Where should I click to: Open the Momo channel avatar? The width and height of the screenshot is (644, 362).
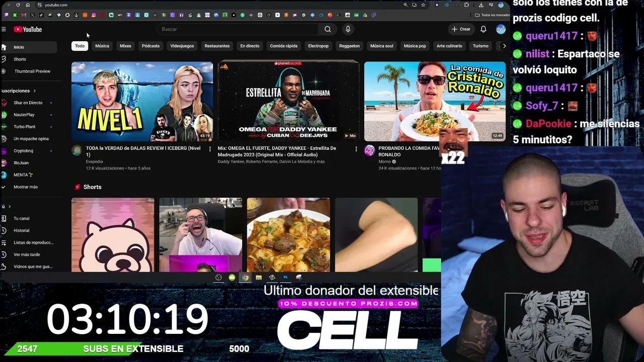pos(369,150)
